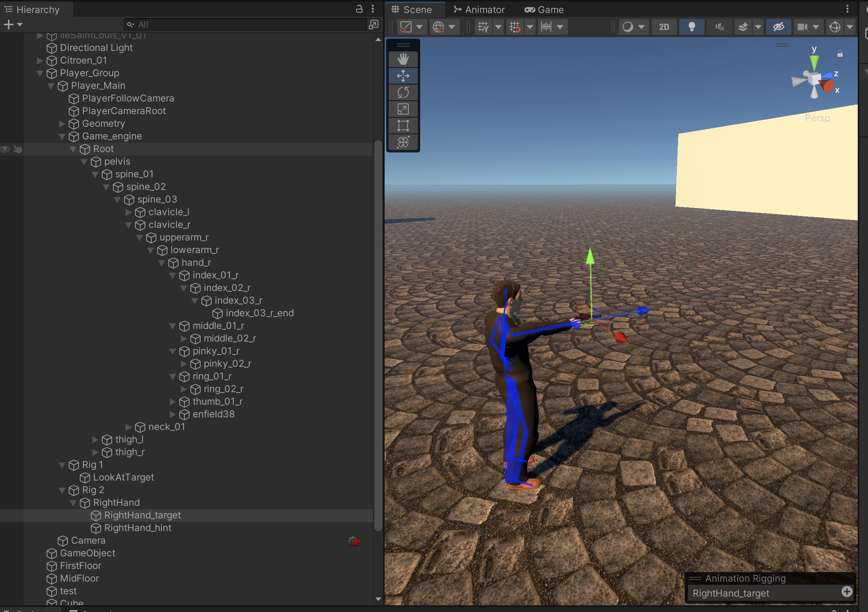Collapse the Player_Group tree node
Screen dimensions: 868x612
pos(40,73)
